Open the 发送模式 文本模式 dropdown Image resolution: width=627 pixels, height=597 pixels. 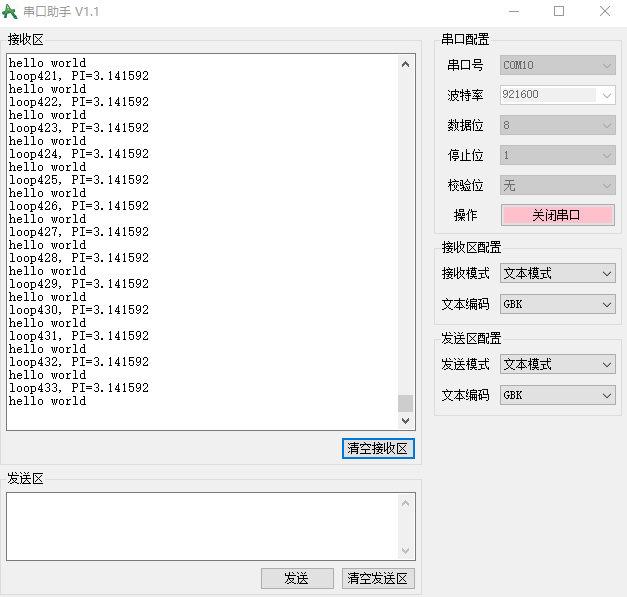(557, 364)
